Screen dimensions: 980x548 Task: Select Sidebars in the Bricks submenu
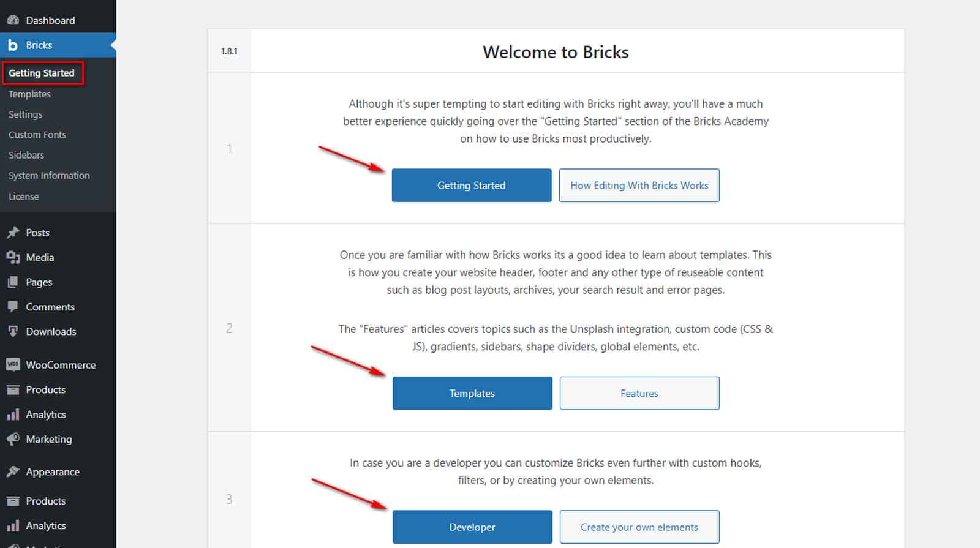tap(26, 155)
